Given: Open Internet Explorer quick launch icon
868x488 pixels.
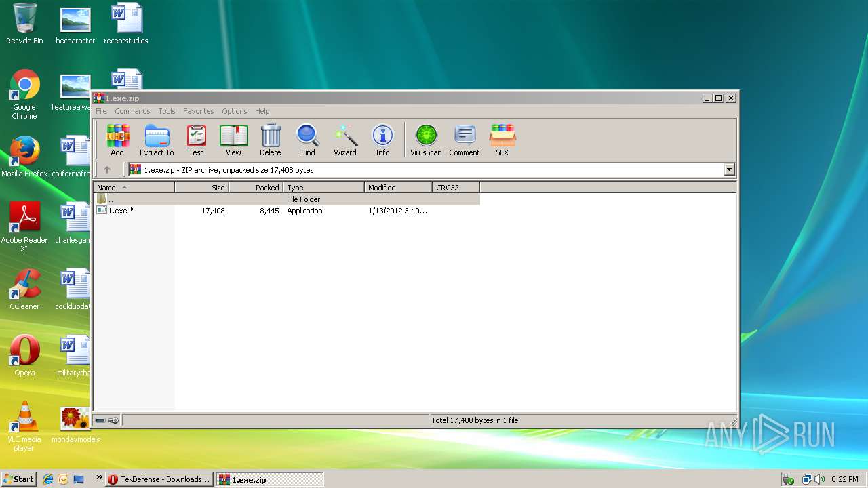Looking at the screenshot, I should 48,479.
